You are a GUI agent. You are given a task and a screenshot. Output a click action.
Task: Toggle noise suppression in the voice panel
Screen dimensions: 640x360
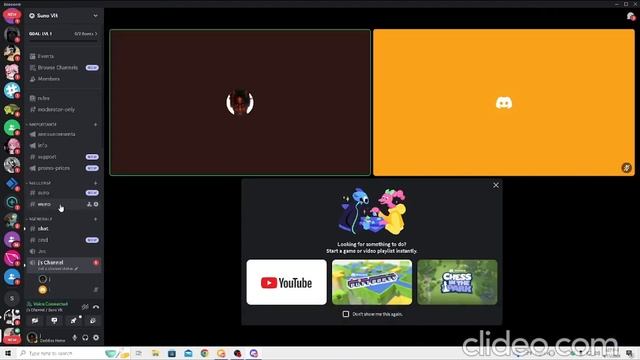(x=85, y=307)
